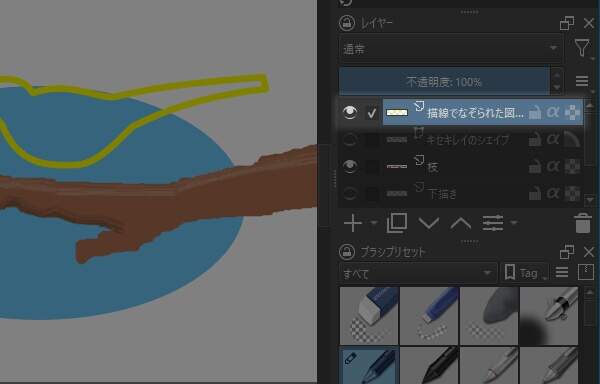600x384 pixels.
Task: Select the 下描き layer
Action: coord(442,194)
